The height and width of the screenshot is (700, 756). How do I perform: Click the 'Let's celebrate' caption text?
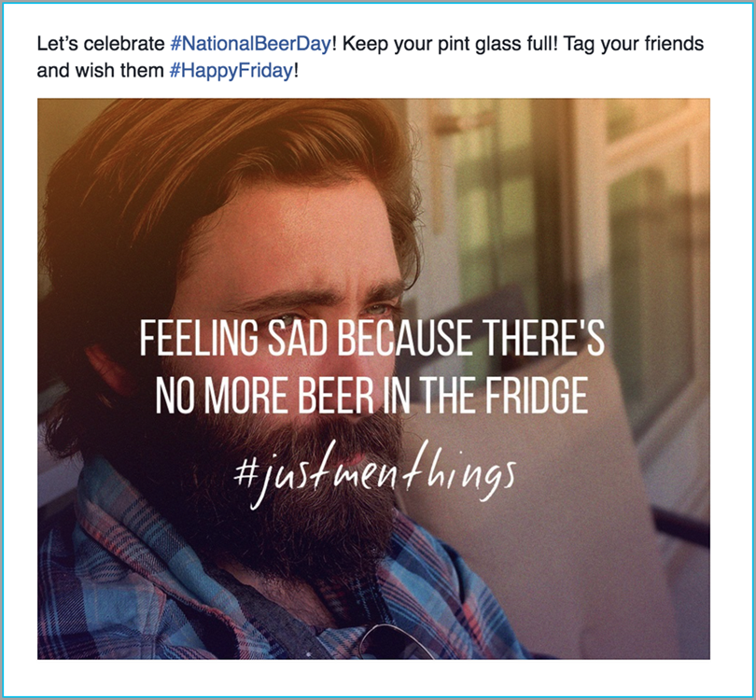click(101, 44)
